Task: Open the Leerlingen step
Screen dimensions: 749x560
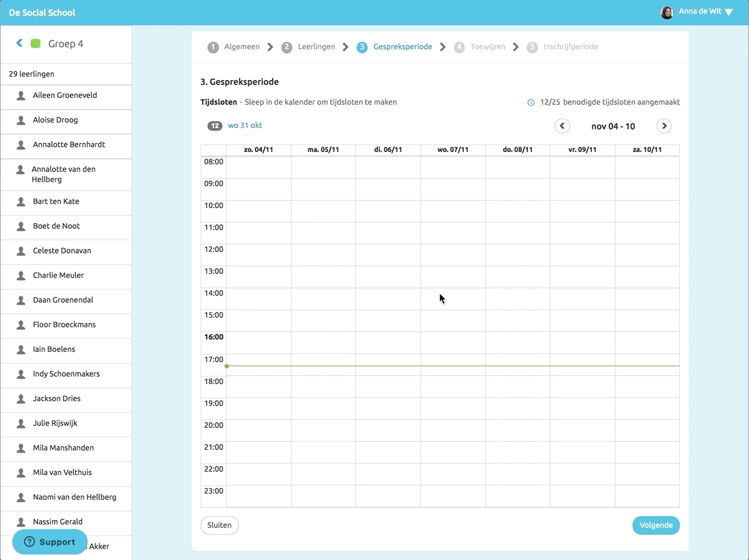Action: 316,47
